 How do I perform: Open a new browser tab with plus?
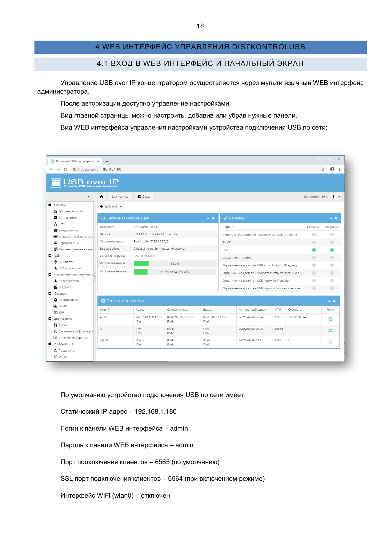pyautogui.click(x=107, y=161)
